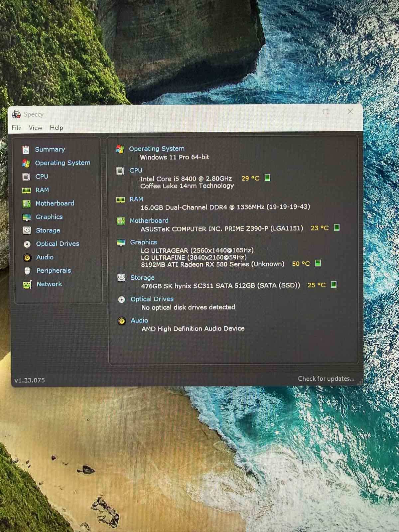399x532 pixels.
Task: Click the Windows 11 Pro 64-bit text
Action: pos(175,157)
